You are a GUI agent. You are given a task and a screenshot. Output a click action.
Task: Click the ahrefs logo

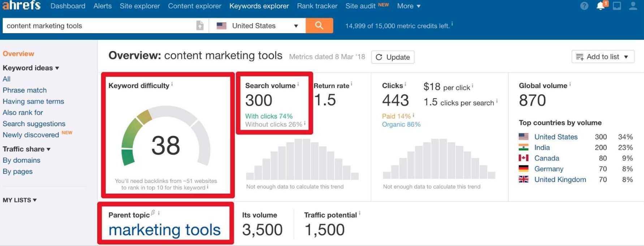click(x=22, y=5)
